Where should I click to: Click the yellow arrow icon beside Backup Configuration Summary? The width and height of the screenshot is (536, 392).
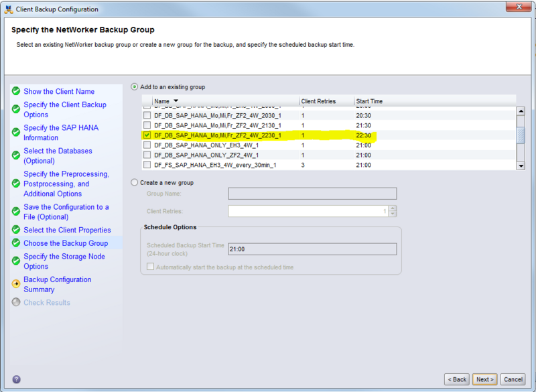16,284
